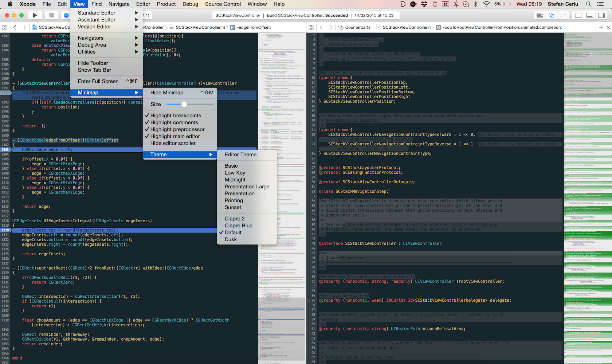Viewport: 612px width, 364px height.
Task: Toggle the Debug area panel icon
Action: coord(590,15)
